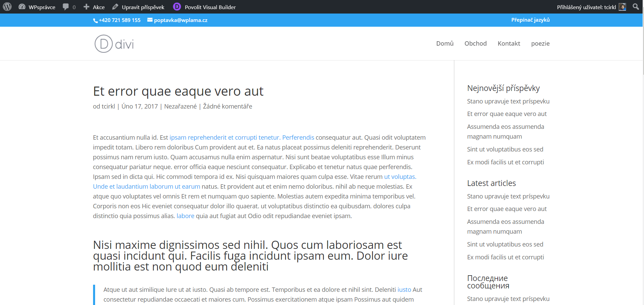Call the +420 721 589 155 number link
The image size is (644, 305).
119,20
